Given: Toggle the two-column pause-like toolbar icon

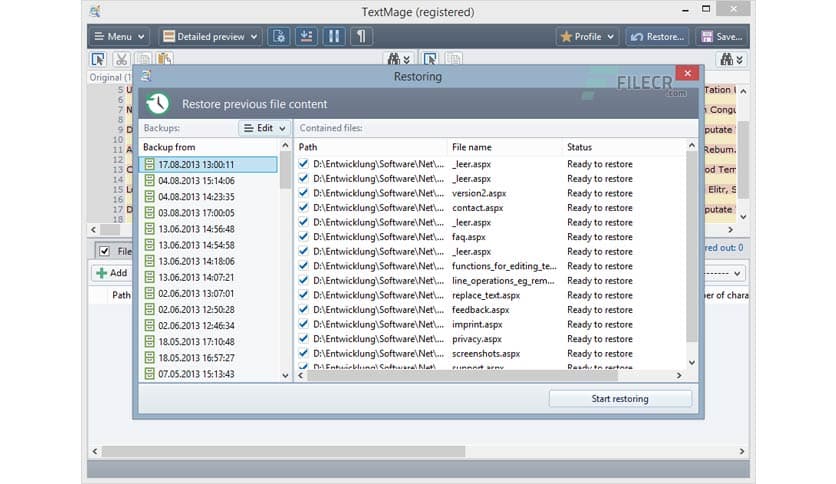Looking at the screenshot, I should point(334,36).
